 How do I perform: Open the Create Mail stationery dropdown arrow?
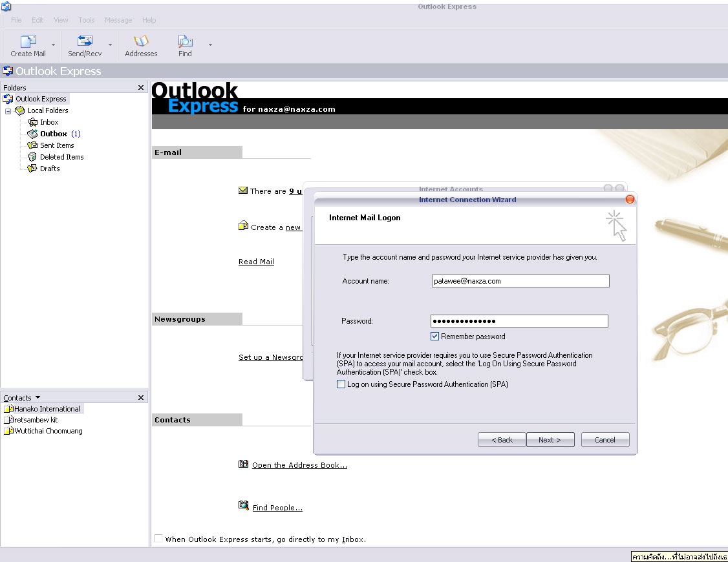[x=54, y=45]
